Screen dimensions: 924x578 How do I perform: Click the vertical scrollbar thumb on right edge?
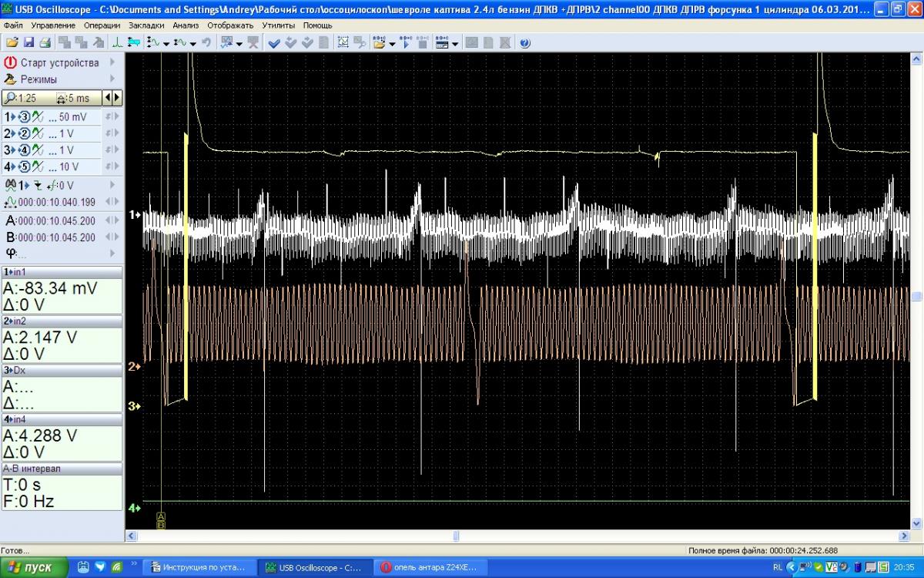[x=916, y=296]
